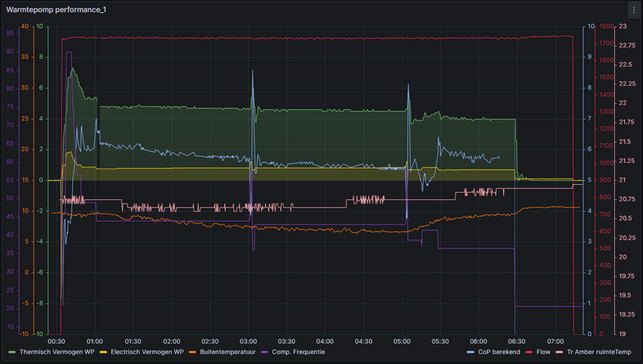Open green color swatch for Thermisch Vermogen WP
The image size is (643, 364).
(11, 352)
